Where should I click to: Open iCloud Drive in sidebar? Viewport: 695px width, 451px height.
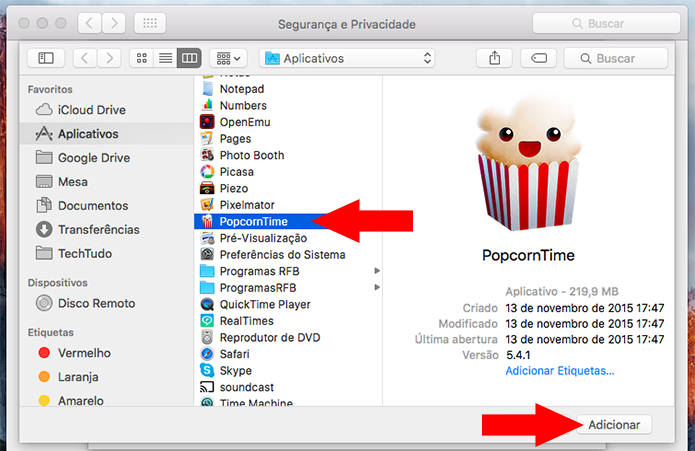point(106,110)
